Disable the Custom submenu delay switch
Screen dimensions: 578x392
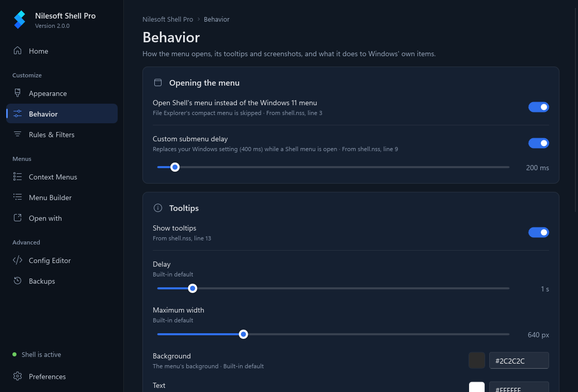(539, 143)
